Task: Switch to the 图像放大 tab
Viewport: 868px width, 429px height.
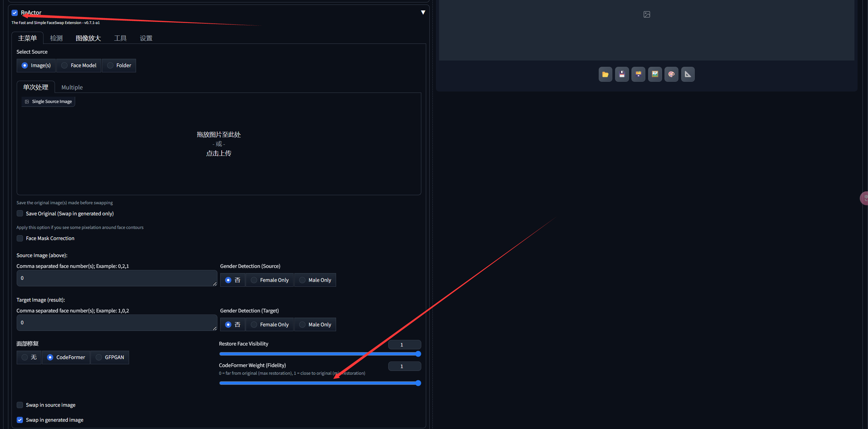Action: click(x=88, y=38)
